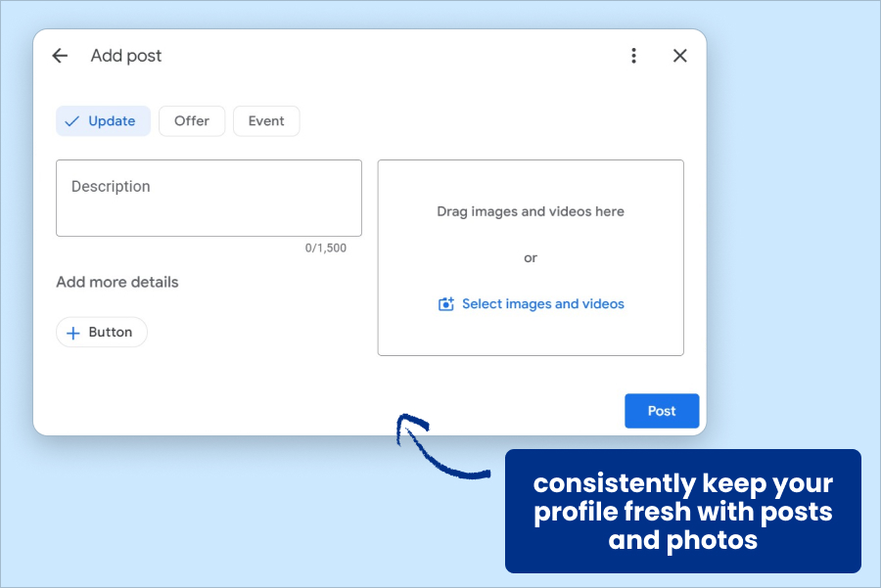Navigate back using the arrow icon
This screenshot has width=881, height=588.
pos(60,56)
